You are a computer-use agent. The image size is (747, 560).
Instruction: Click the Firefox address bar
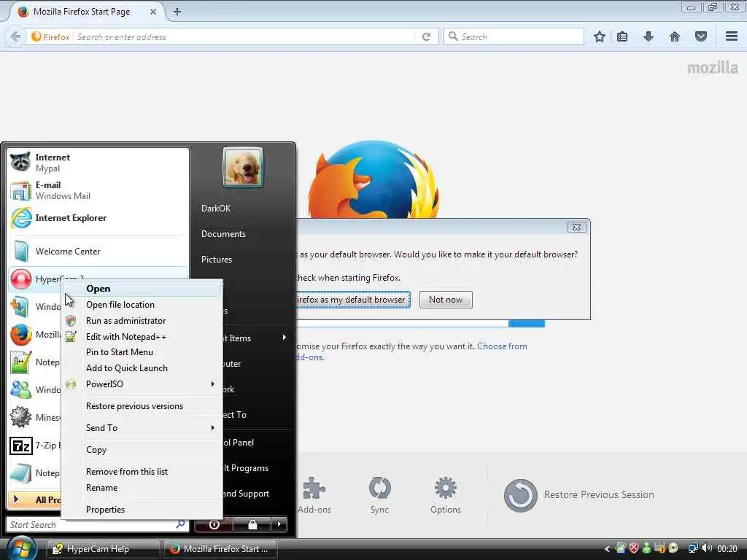pos(243,36)
